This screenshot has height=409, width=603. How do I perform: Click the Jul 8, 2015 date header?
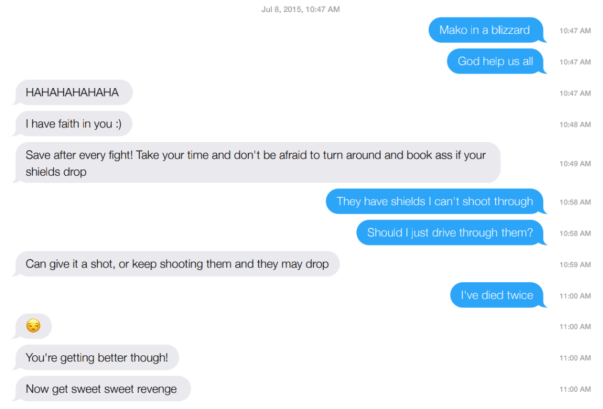(x=301, y=9)
